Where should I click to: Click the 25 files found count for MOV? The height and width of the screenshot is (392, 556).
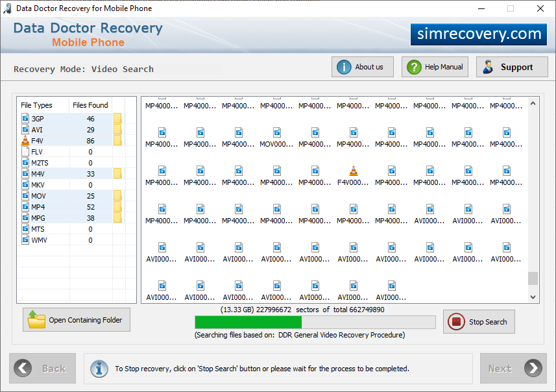pos(90,196)
